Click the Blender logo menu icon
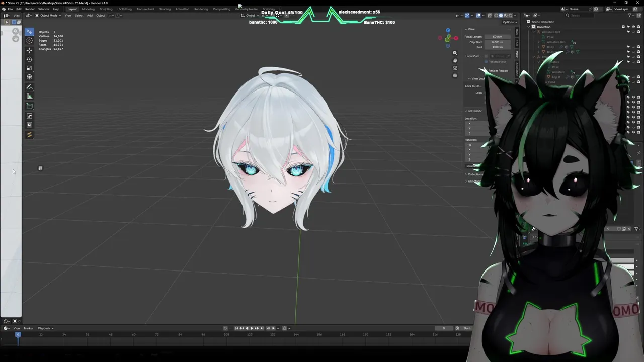Image resolution: width=644 pixels, height=362 pixels. (x=3, y=9)
